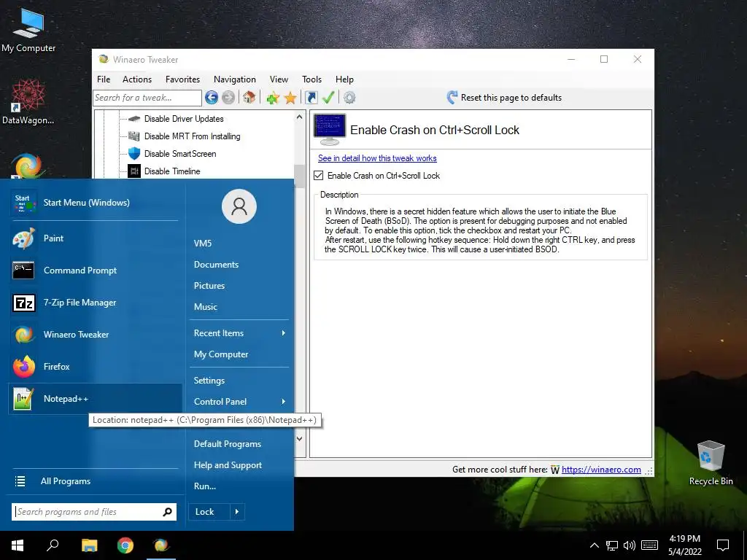Open the Help menu in Winaero Tweaker
Screen dimensions: 747x560
click(x=344, y=79)
